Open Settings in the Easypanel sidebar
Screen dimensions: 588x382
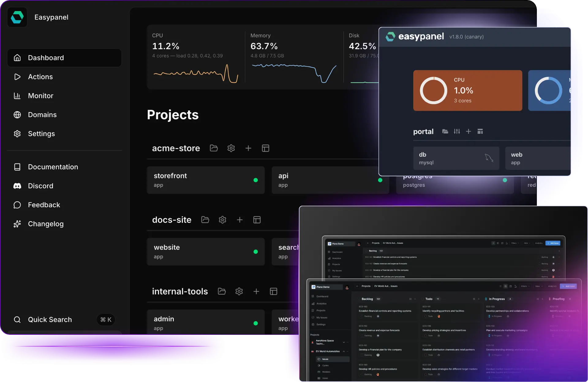(64, 134)
